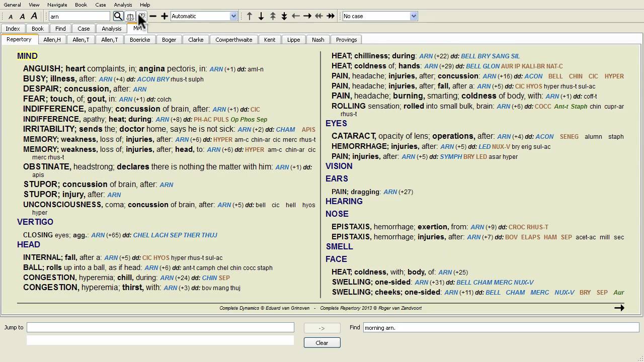The width and height of the screenshot is (644, 362).
Task: Switch to the MM tab
Action: click(x=137, y=28)
